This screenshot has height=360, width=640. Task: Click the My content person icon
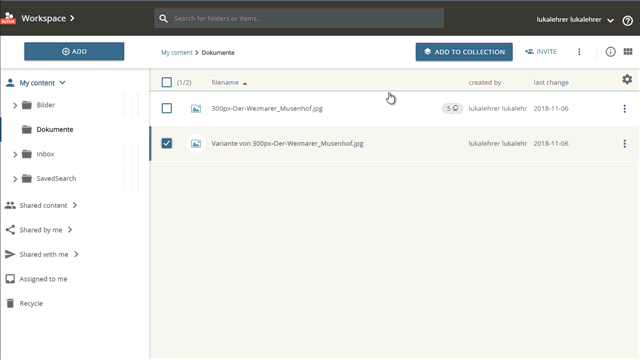[x=10, y=83]
